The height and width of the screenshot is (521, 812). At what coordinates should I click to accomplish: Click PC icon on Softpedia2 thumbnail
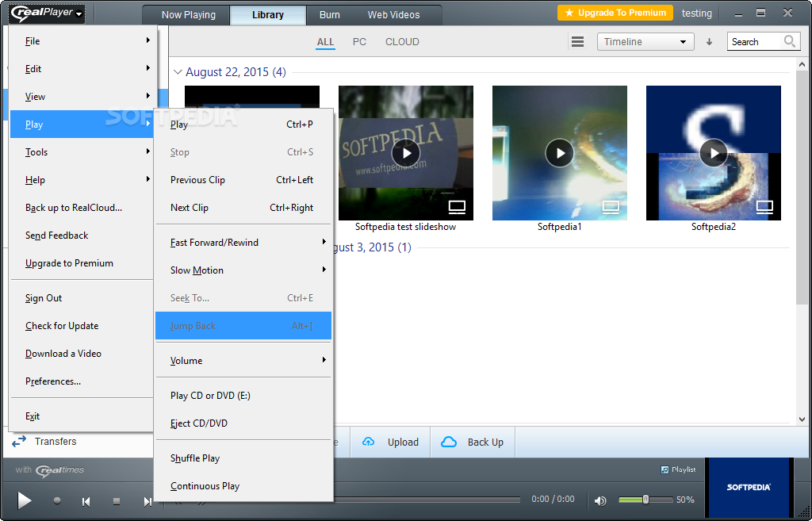(764, 207)
